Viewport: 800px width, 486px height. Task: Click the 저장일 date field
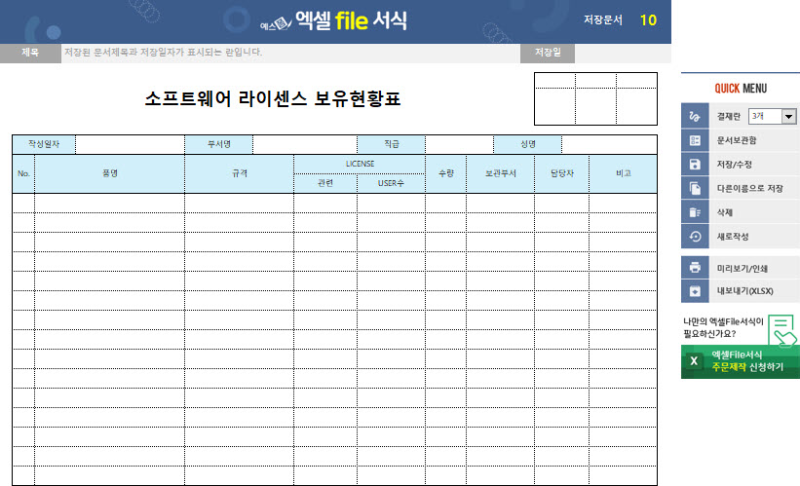point(622,53)
